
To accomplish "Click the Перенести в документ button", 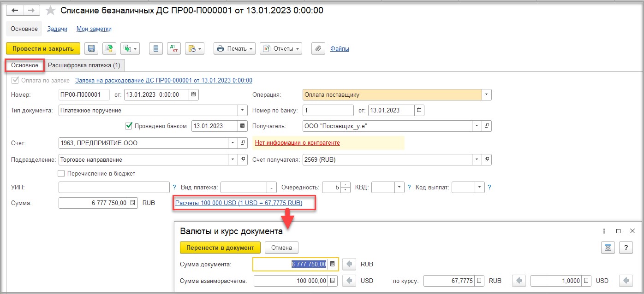I will 220,247.
